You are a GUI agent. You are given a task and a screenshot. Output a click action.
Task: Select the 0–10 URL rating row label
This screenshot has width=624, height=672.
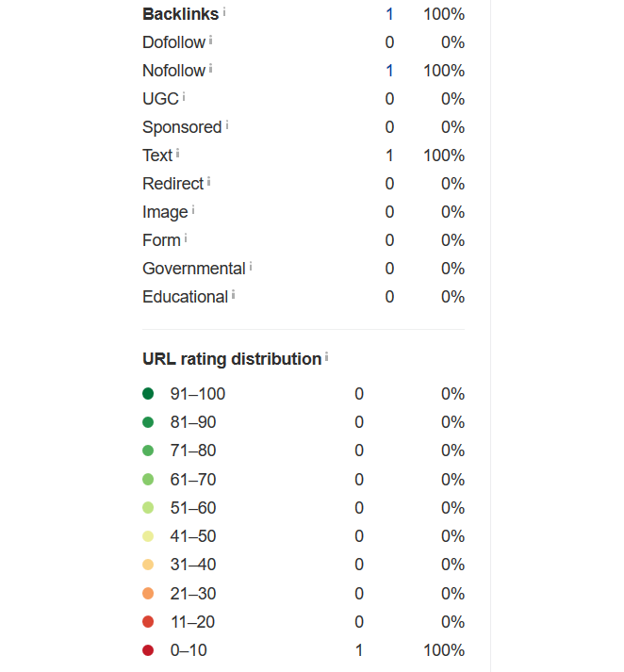[189, 650]
